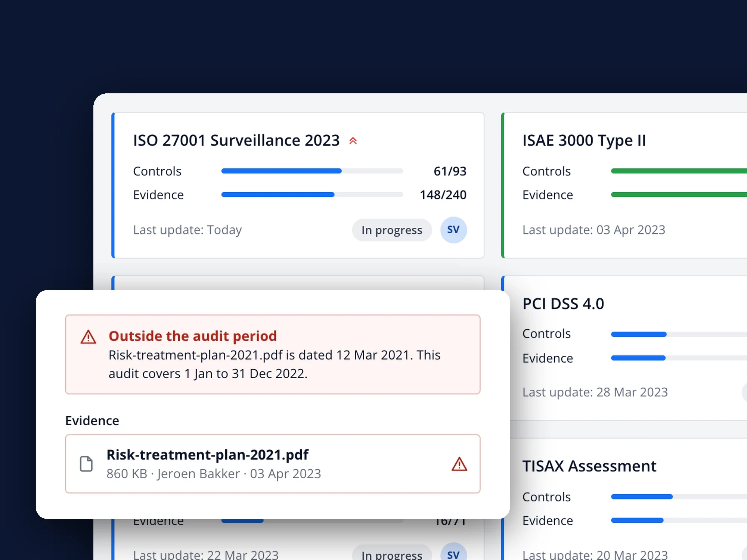747x560 pixels.
Task: Click the Controls label on ISAE 3000 card
Action: (x=546, y=171)
